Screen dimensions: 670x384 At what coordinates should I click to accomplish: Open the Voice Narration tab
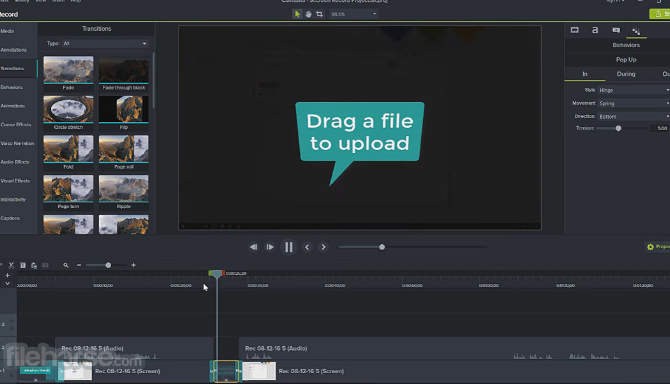point(17,144)
